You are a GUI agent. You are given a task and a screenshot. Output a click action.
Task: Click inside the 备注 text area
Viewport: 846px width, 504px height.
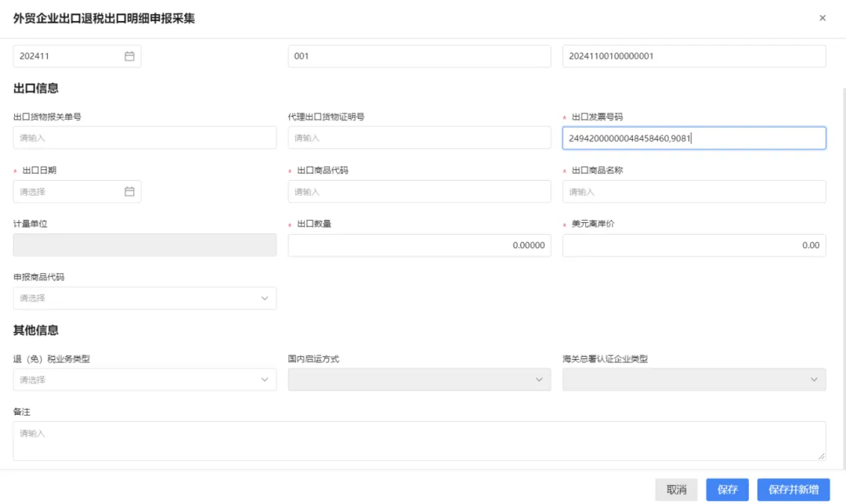tap(419, 441)
